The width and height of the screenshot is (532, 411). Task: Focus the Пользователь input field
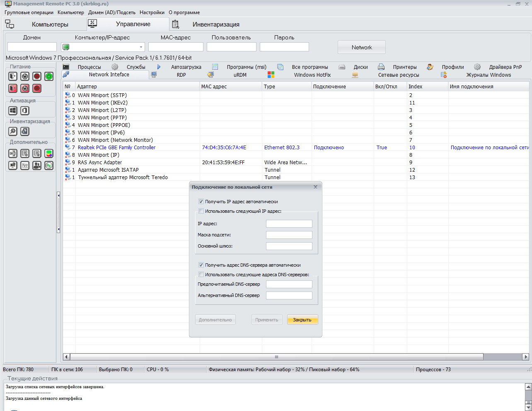tap(232, 47)
